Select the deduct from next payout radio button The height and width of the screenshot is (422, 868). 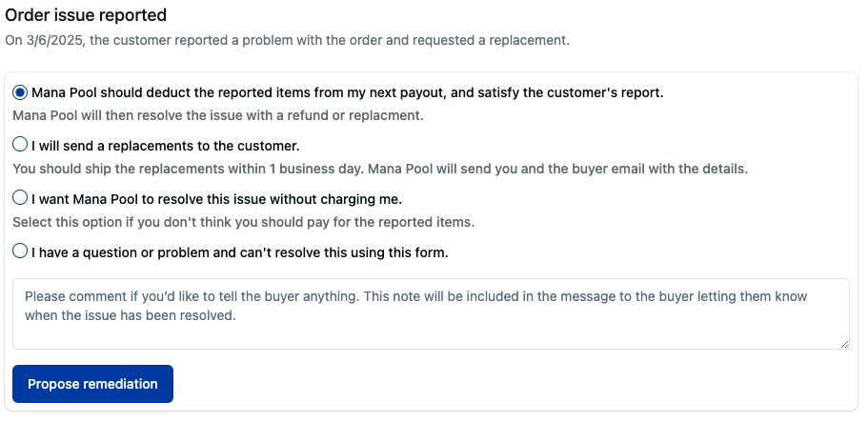point(20,92)
